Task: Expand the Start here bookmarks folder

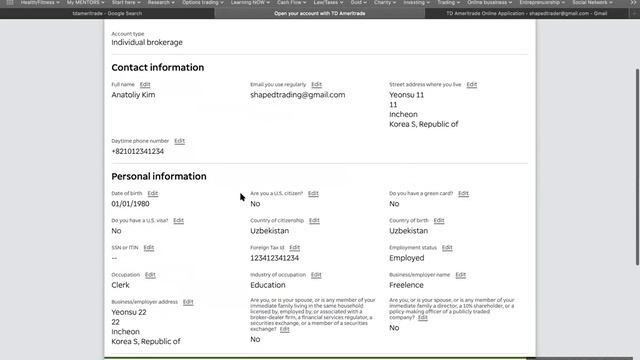Action: [x=126, y=2]
